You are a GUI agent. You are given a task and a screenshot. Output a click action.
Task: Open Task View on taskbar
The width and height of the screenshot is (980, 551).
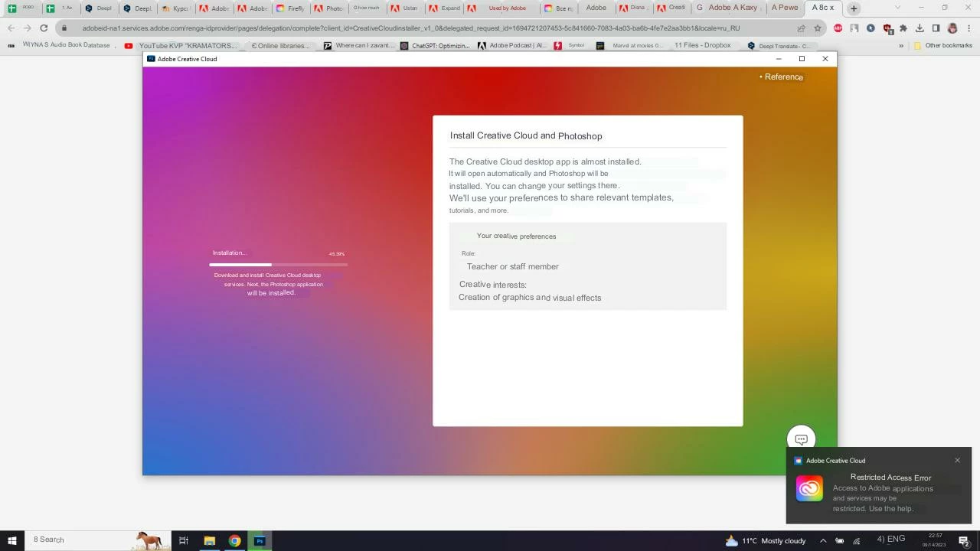[x=184, y=540]
